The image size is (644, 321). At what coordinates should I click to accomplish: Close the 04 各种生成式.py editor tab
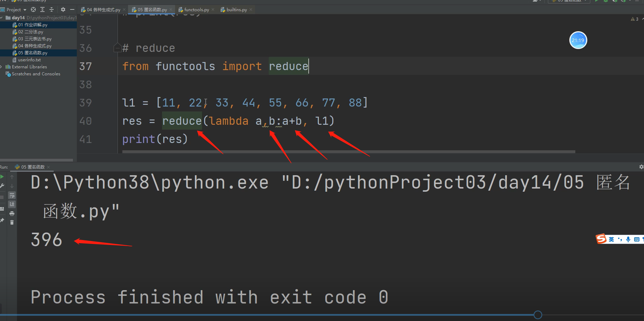[x=124, y=10]
